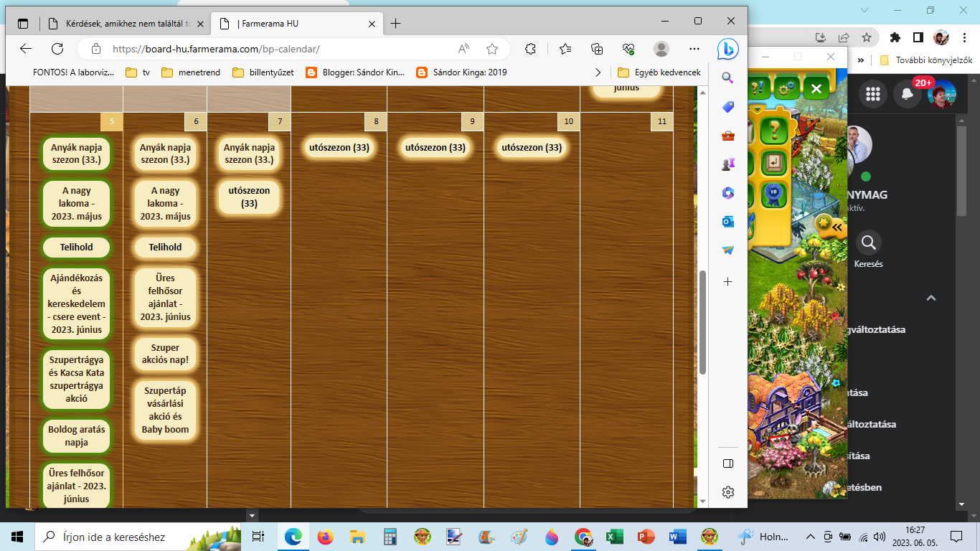
Task: Click the Telihold event on day 5
Action: point(76,248)
